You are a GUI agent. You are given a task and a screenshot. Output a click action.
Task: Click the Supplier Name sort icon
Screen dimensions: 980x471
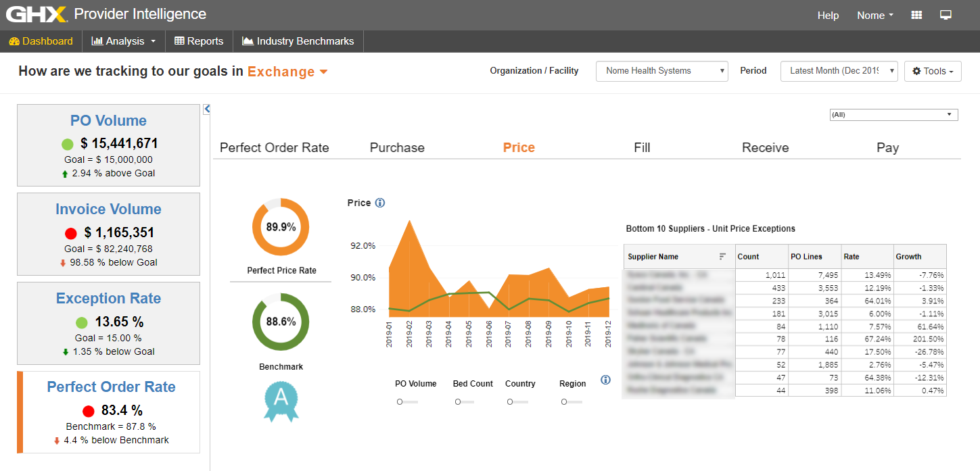(722, 257)
